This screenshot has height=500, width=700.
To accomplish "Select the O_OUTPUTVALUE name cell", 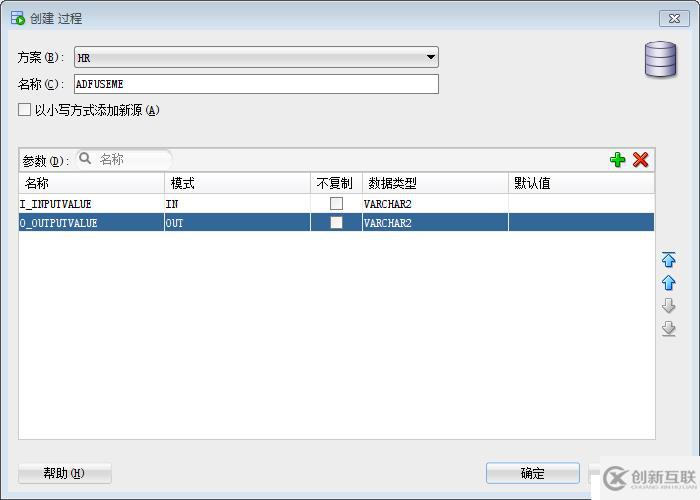I will (x=92, y=222).
